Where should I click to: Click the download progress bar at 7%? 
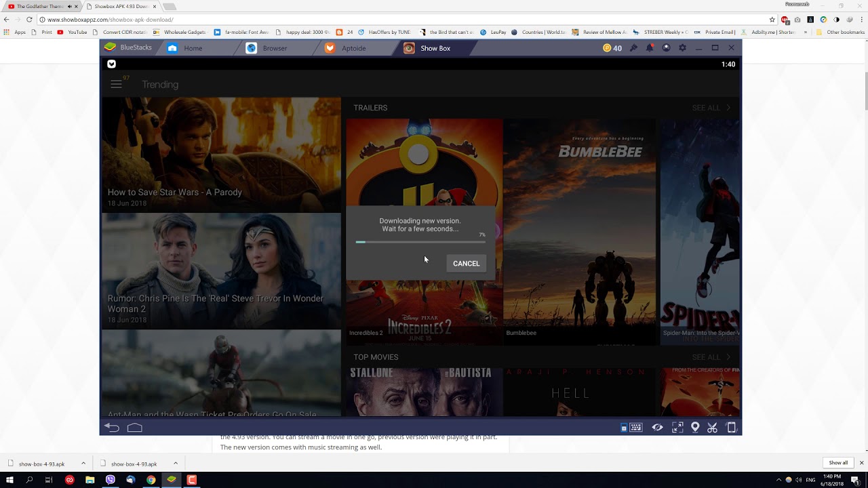[x=420, y=242]
